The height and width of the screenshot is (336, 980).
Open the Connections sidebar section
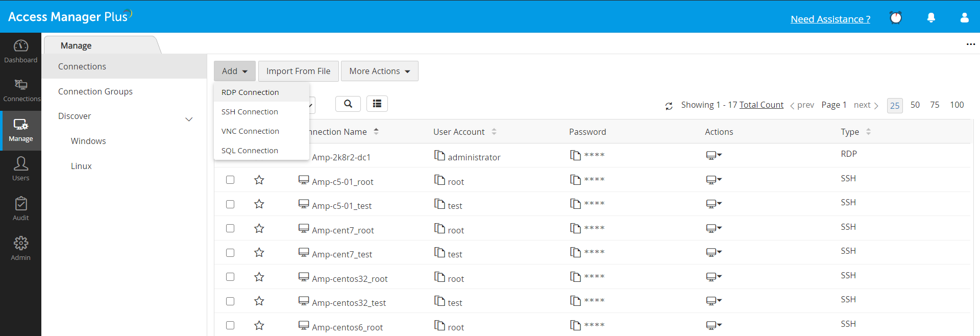click(20, 91)
